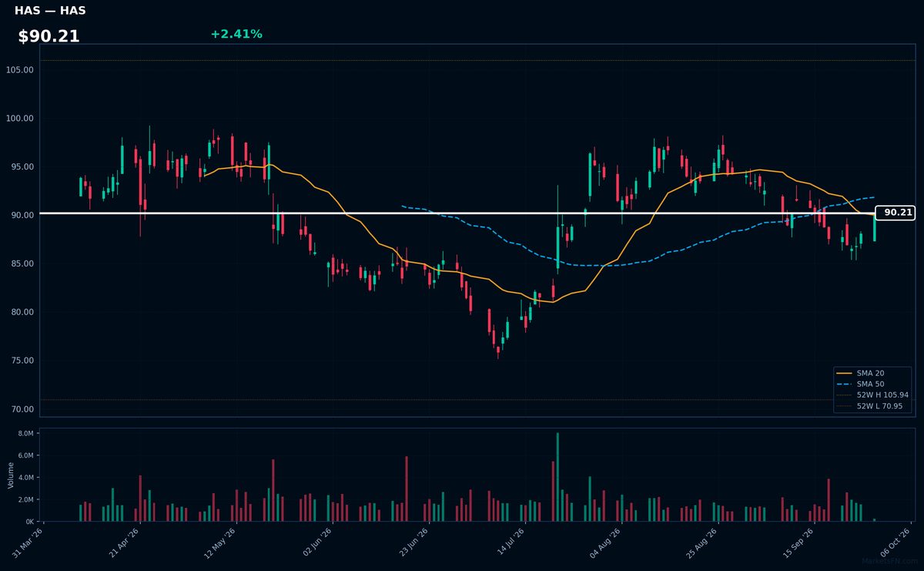Click the 80.00 price axis label

(22, 312)
